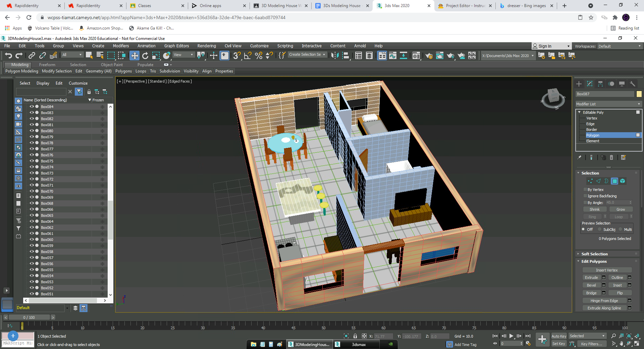Enable the By Vertex checkbox

coord(586,190)
